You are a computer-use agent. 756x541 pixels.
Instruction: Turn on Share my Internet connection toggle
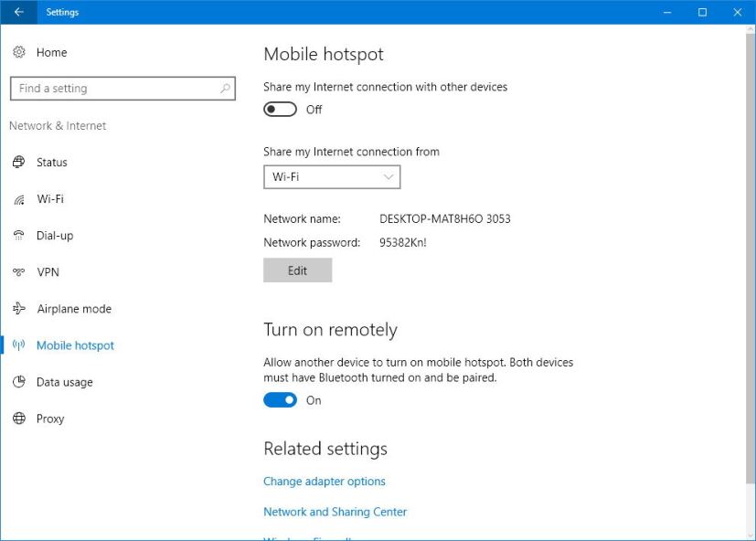tap(280, 110)
